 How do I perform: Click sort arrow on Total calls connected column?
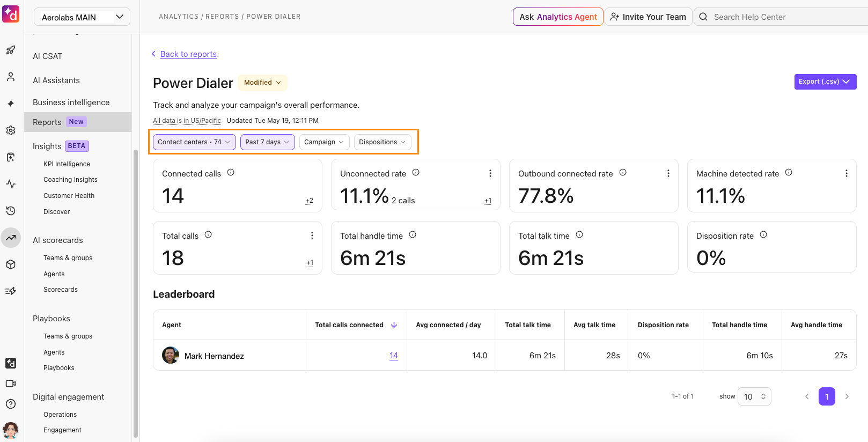click(x=394, y=325)
